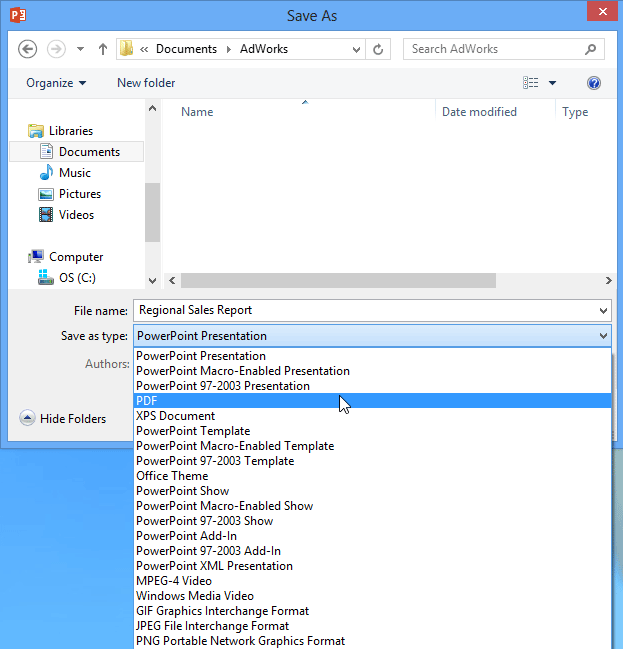Click the Forward navigation arrow
This screenshot has width=623, height=649.
point(56,49)
